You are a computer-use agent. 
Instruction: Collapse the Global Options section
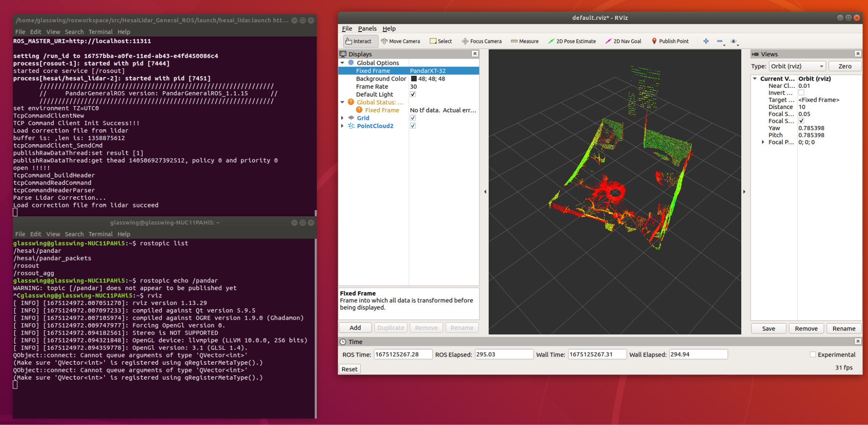click(342, 63)
